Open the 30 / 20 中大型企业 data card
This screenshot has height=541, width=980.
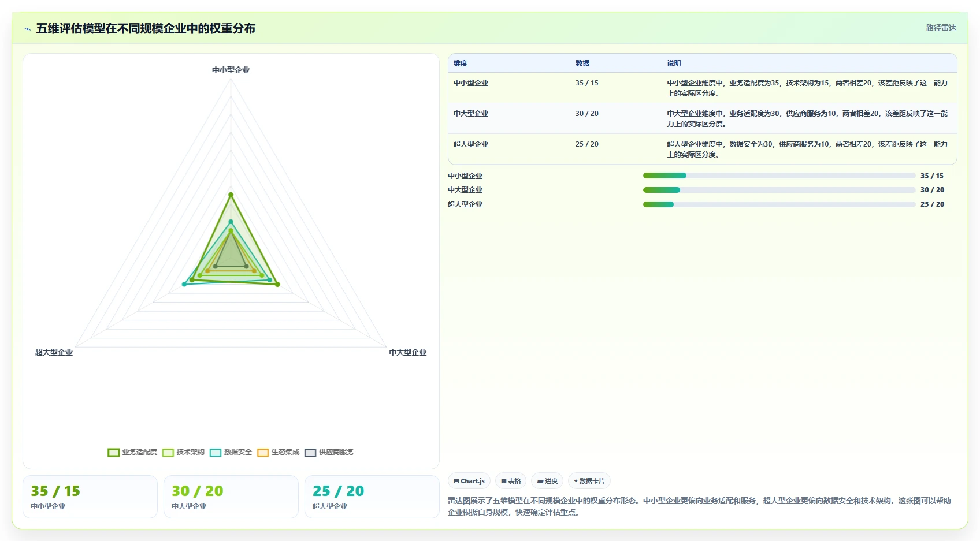(x=231, y=497)
